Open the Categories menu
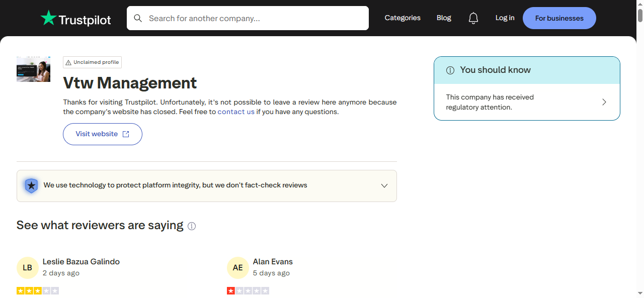The height and width of the screenshot is (298, 644). [403, 18]
